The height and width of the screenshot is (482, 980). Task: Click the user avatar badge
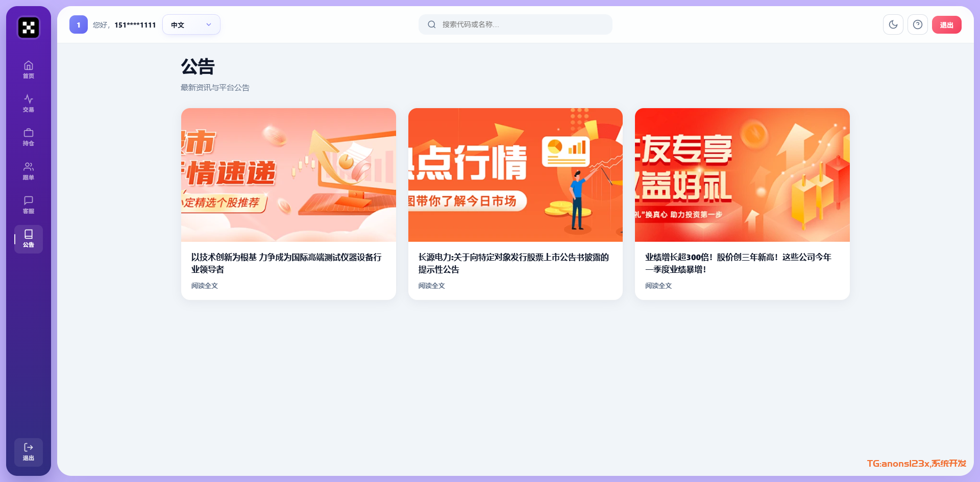point(79,24)
